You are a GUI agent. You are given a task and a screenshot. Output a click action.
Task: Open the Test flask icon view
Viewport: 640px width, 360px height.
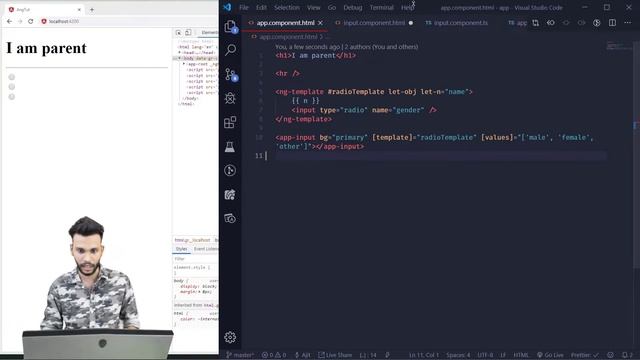(x=230, y=147)
